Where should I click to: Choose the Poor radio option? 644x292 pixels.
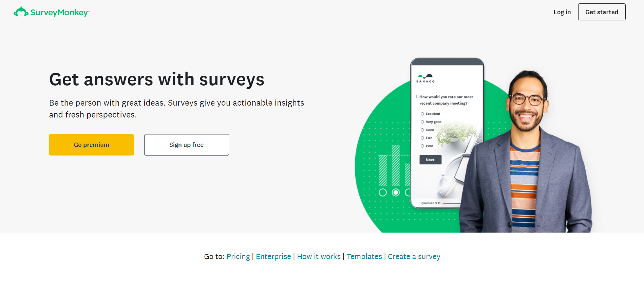[422, 146]
